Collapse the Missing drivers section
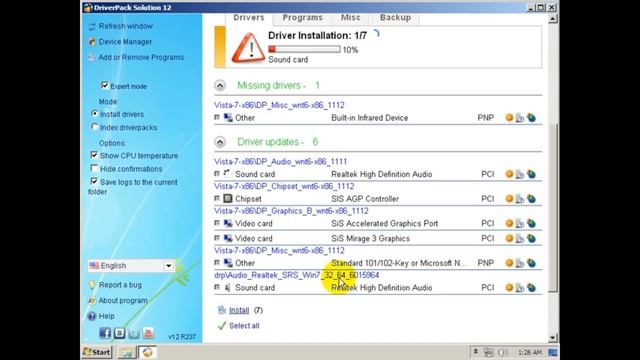Screen dimensions: 640x360 click(x=220, y=86)
